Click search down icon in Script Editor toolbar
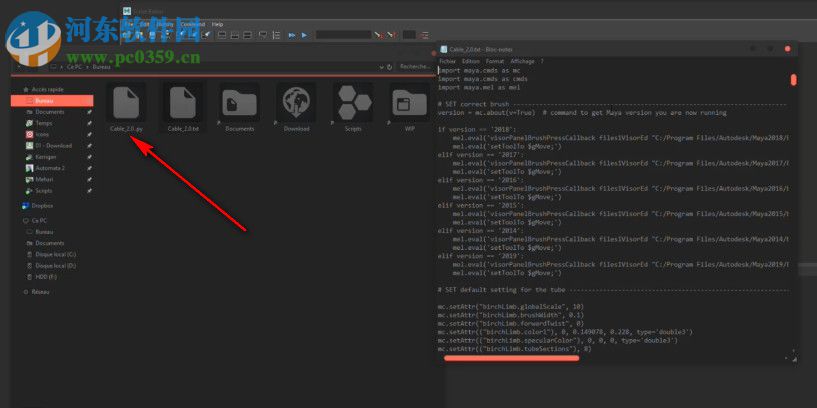817x408 pixels. click(x=379, y=35)
